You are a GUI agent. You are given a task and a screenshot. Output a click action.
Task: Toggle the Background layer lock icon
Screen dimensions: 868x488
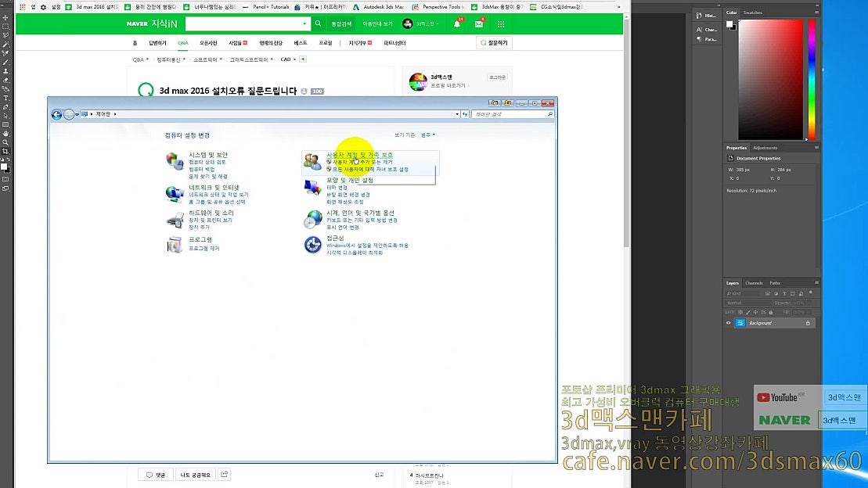(x=808, y=323)
